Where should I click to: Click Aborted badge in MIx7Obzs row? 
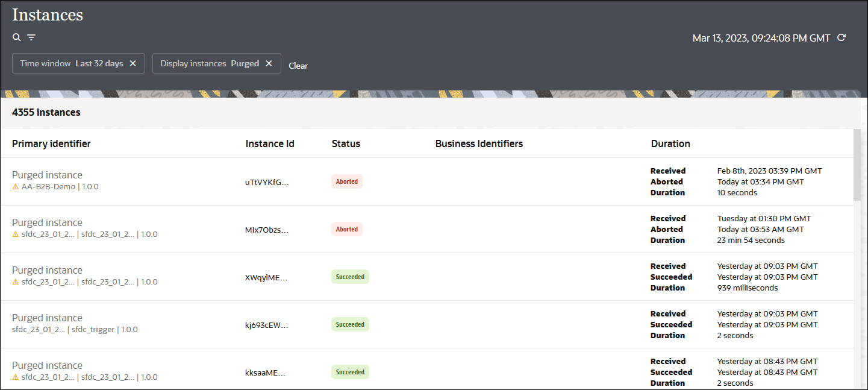(x=347, y=229)
